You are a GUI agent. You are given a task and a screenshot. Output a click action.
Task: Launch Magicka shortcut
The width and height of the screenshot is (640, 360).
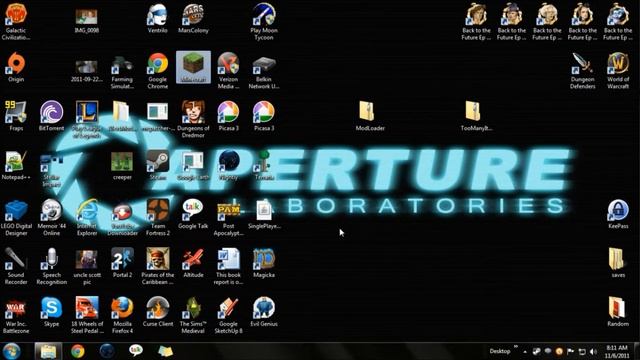(x=264, y=263)
